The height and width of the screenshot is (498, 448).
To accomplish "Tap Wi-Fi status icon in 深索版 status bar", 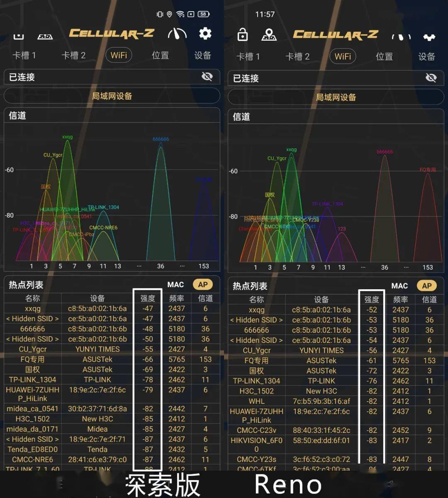I will tap(180, 14).
